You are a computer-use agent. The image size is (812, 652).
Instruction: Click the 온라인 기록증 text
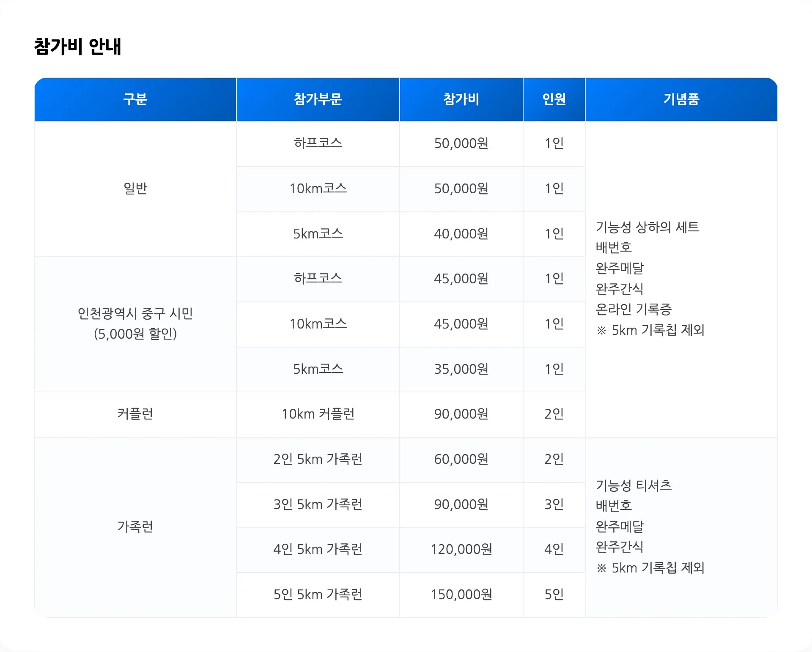[x=634, y=310]
